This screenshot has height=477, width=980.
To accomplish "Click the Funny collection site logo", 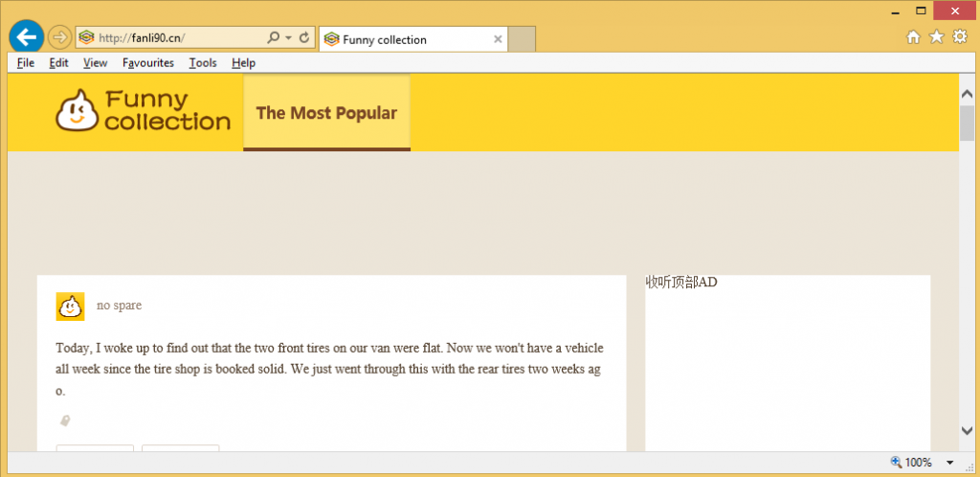I will [144, 111].
